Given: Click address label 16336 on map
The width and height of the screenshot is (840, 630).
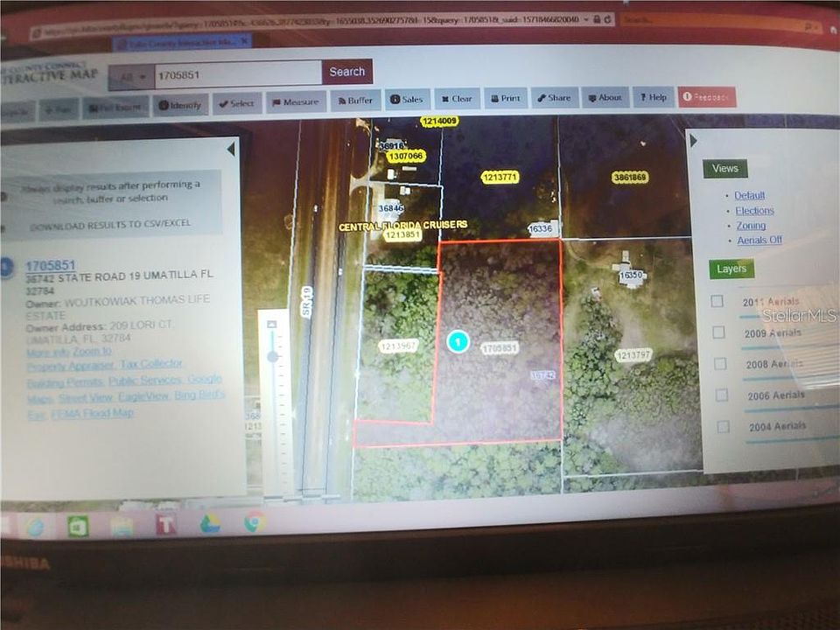Looking at the screenshot, I should [x=540, y=228].
